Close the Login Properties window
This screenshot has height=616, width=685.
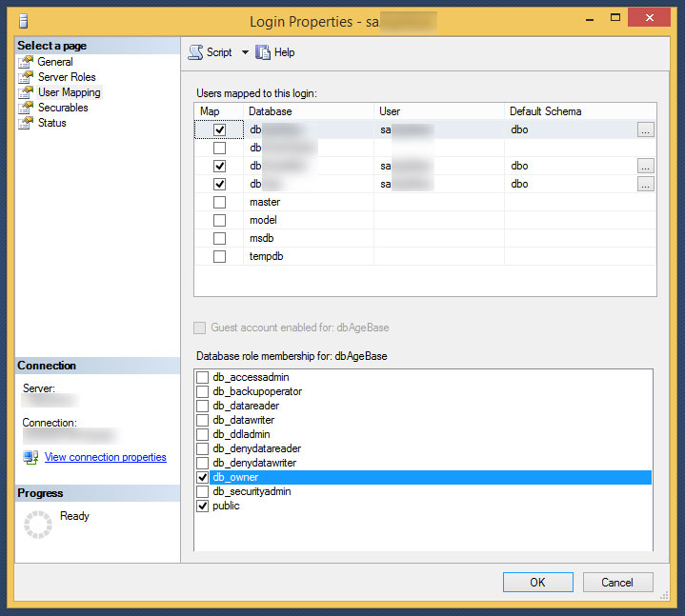649,17
